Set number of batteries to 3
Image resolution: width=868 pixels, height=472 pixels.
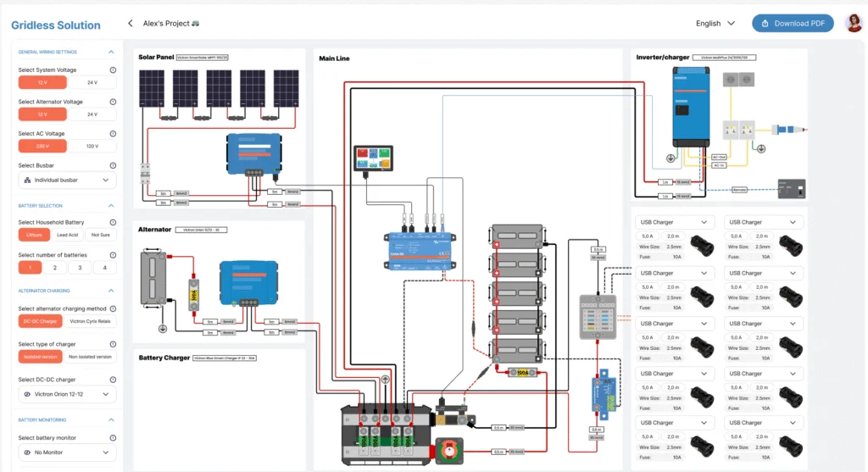(80, 267)
